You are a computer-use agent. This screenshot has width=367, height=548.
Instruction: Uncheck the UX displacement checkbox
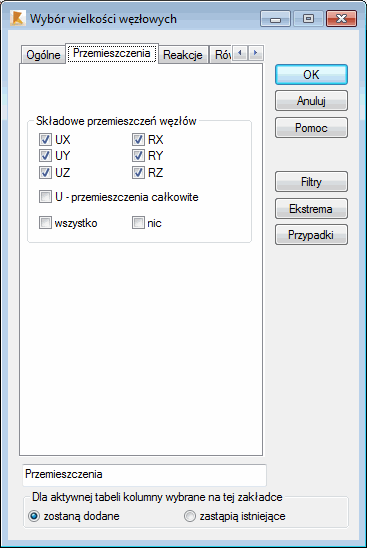[45, 140]
